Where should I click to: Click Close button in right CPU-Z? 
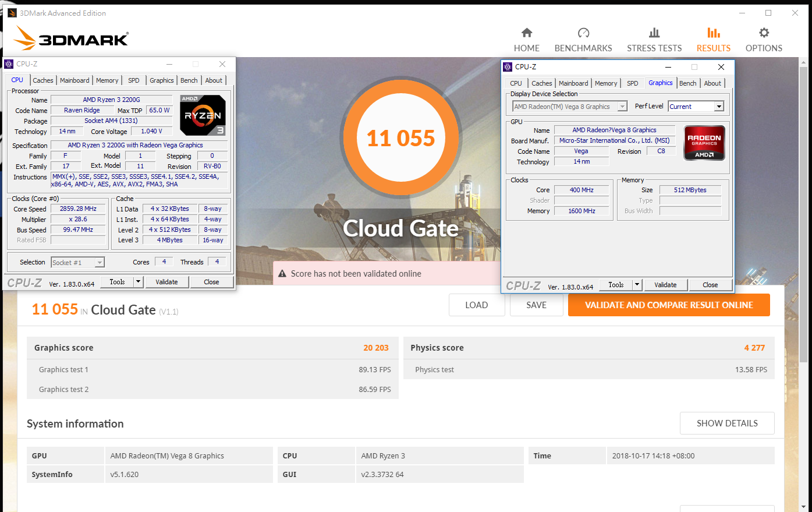[x=710, y=285]
